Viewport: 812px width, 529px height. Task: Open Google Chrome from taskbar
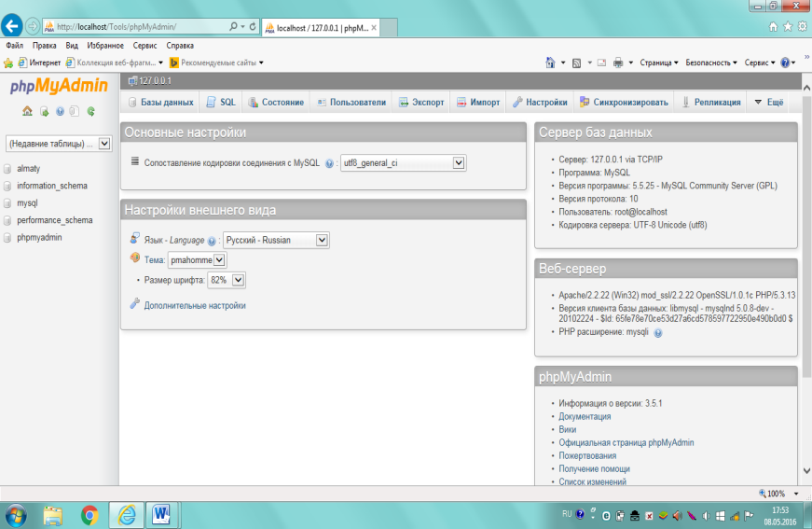(x=89, y=516)
